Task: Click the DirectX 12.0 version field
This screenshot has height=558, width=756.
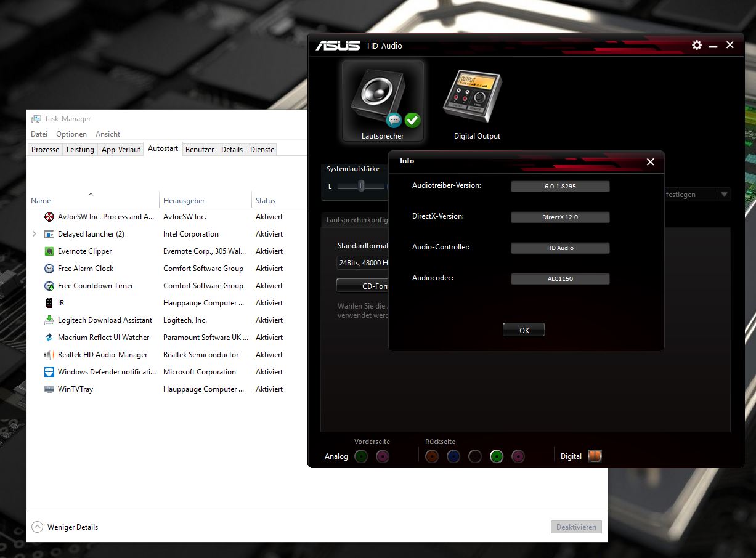Action: pyautogui.click(x=560, y=217)
